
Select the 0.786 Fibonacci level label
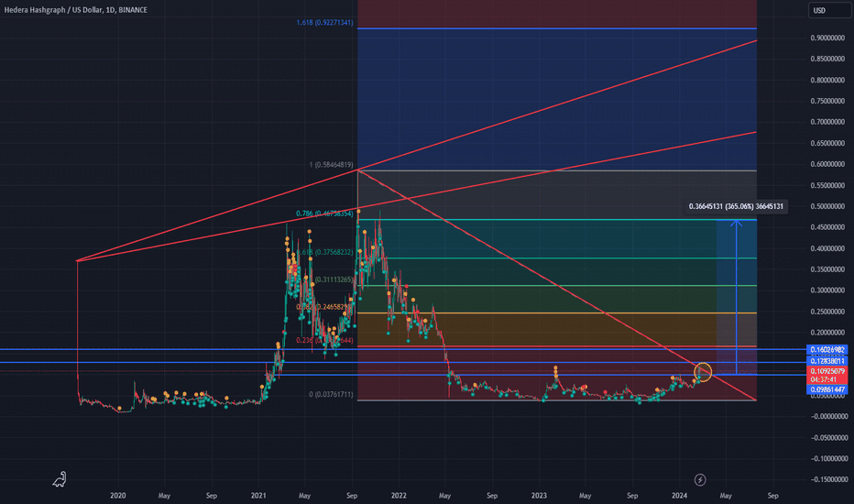(324, 214)
